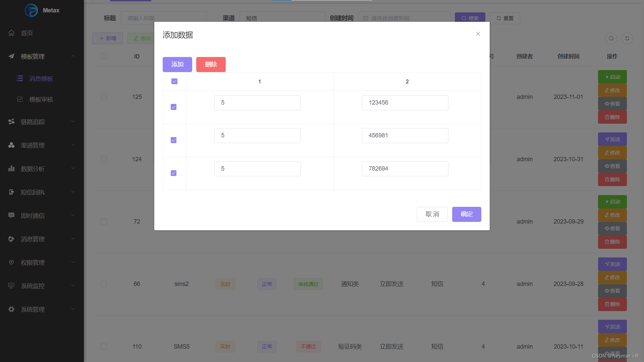Collapse the 模板管理 menu chevron
The image size is (644, 362).
[x=73, y=56]
